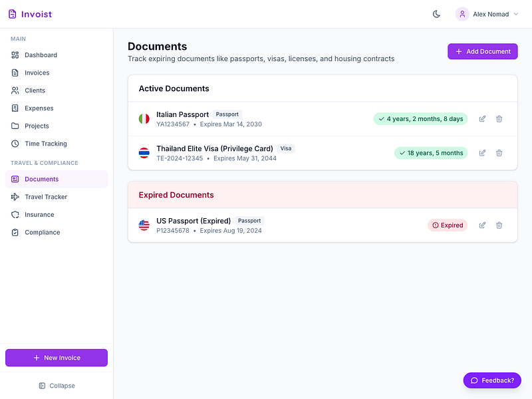Click the Compliance clipboard icon

click(x=15, y=232)
